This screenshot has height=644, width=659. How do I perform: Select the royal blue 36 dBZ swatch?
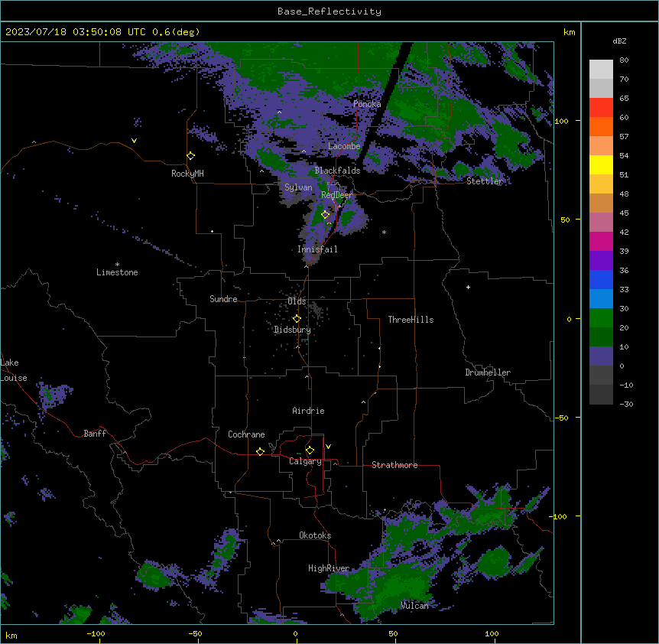tap(601, 279)
